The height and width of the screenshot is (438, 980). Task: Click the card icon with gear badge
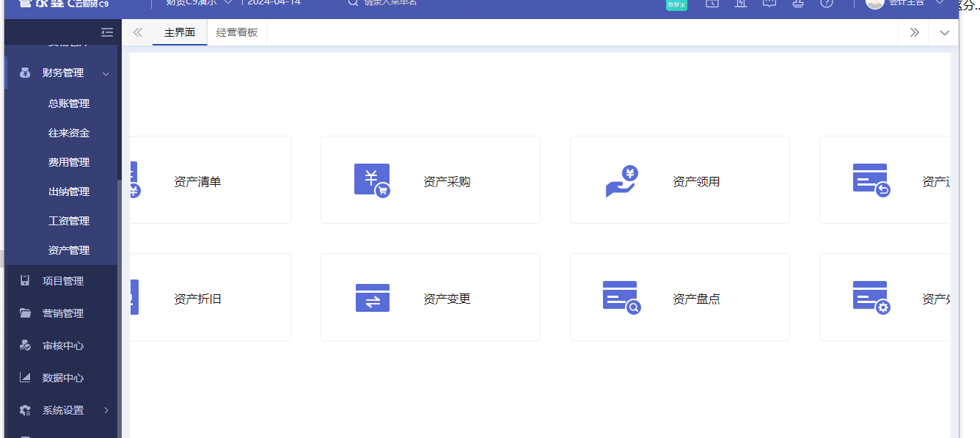pyautogui.click(x=871, y=297)
